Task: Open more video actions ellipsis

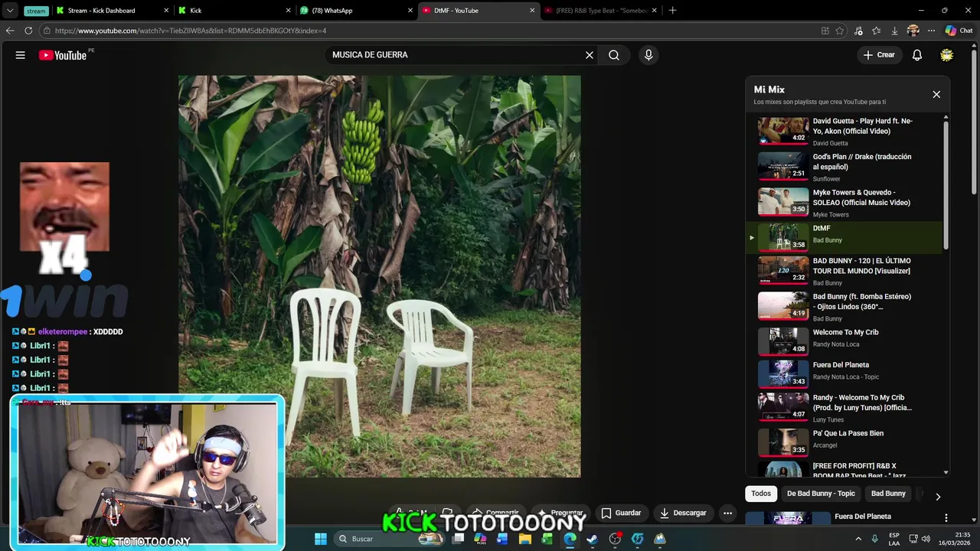Action: tap(728, 513)
